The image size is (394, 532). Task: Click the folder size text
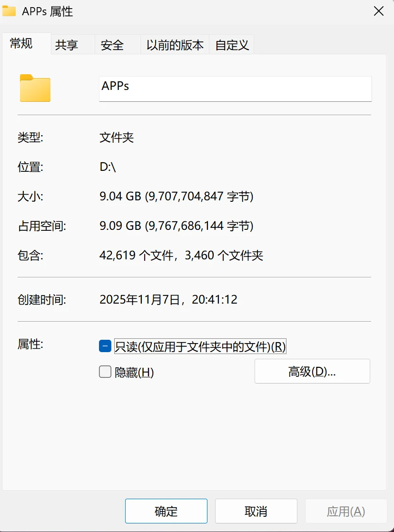176,196
